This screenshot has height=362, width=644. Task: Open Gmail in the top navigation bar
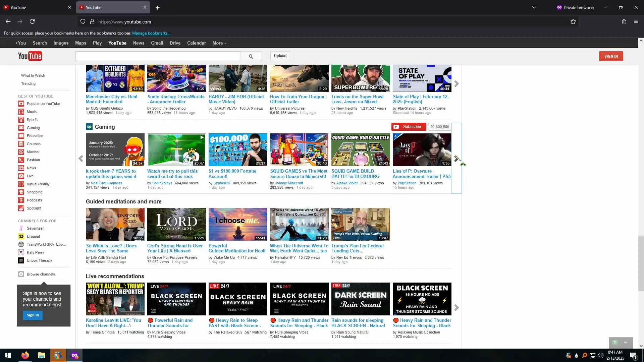(x=157, y=43)
